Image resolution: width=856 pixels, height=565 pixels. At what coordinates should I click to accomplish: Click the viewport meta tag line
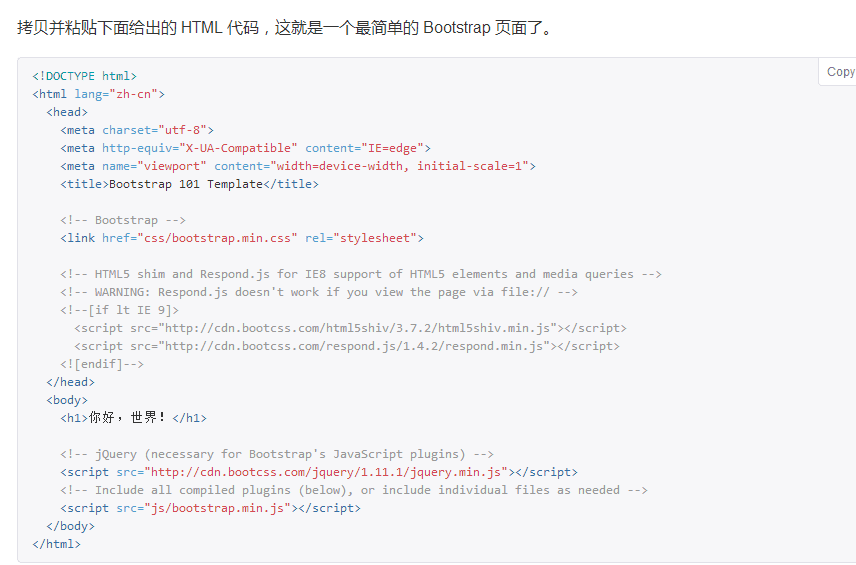(297, 166)
